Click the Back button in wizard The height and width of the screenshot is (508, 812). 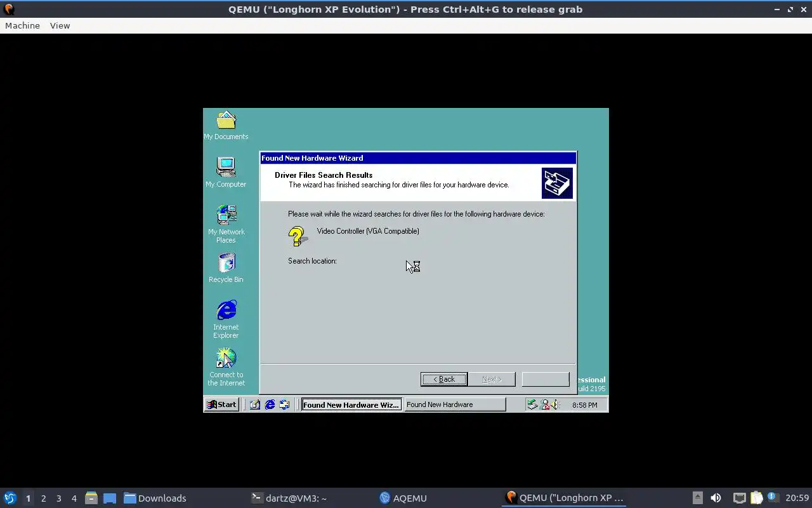[444, 379]
